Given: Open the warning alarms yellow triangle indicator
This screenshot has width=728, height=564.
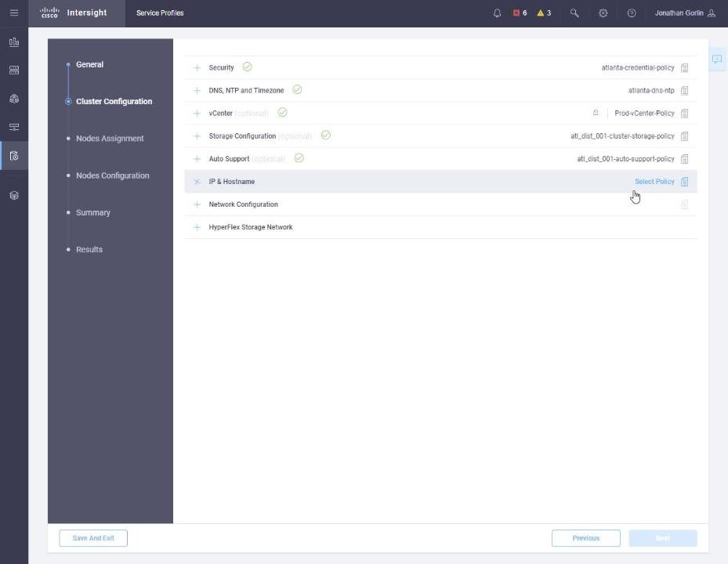Looking at the screenshot, I should [544, 13].
